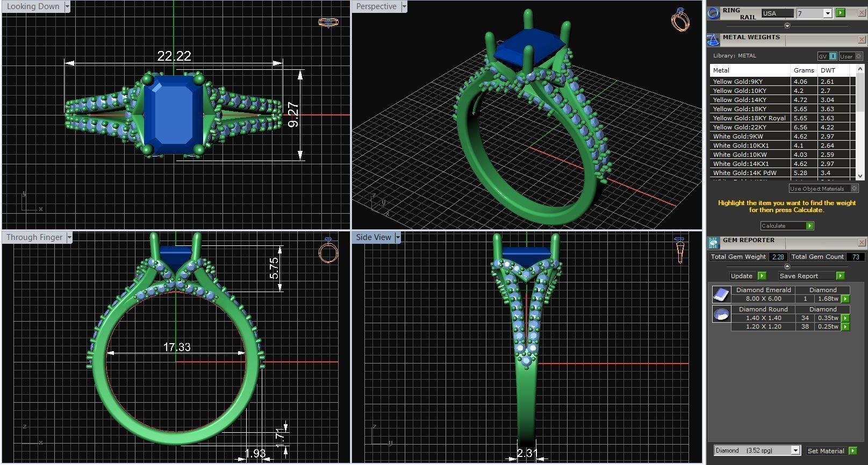Click the Emerald cut diamond thumbnail

coord(721,294)
